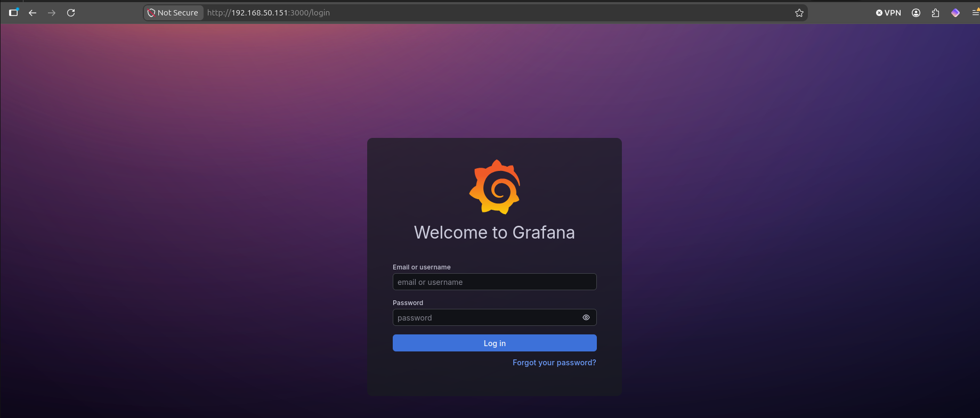Open the Forgot your password link

tap(554, 363)
